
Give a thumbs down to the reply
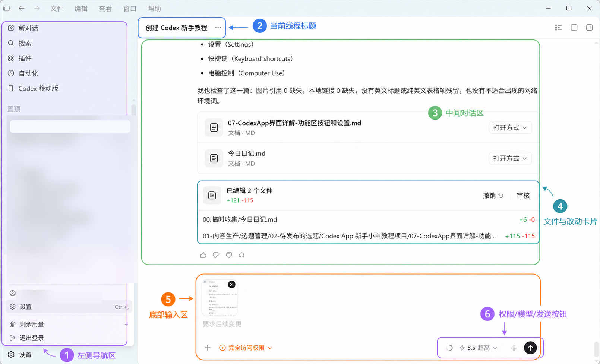click(x=216, y=255)
